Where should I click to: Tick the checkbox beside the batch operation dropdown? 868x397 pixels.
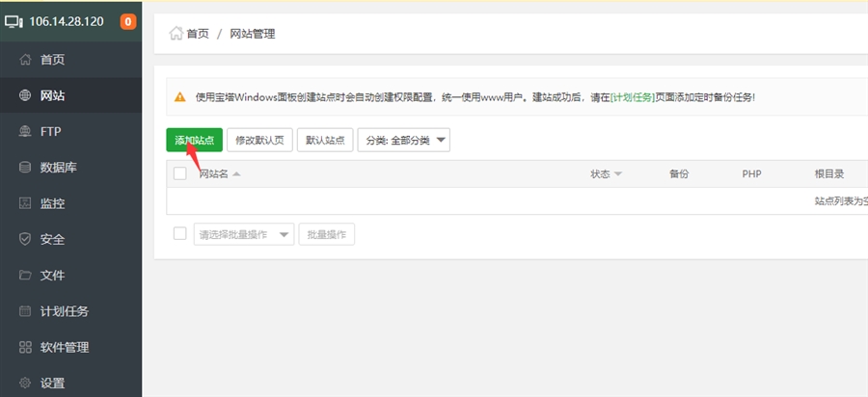pyautogui.click(x=179, y=233)
